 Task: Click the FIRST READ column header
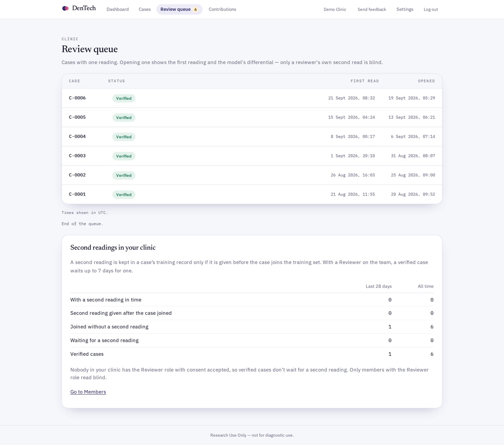pos(365,81)
